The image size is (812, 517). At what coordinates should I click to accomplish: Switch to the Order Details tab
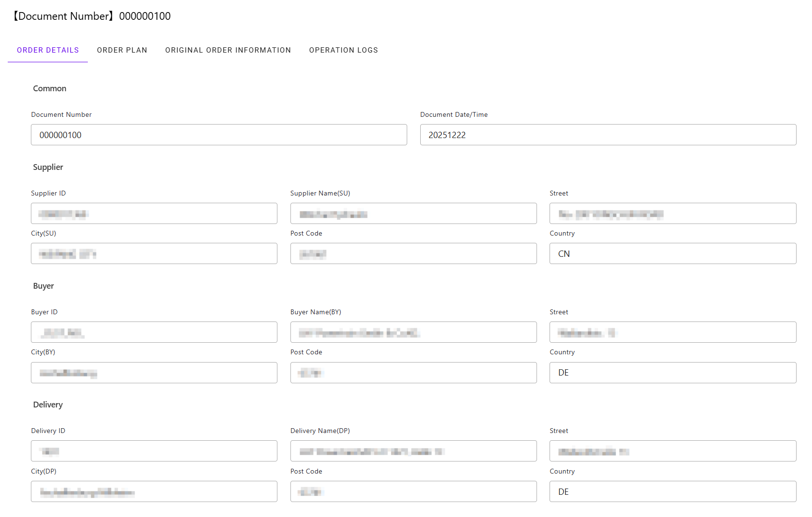click(x=48, y=50)
